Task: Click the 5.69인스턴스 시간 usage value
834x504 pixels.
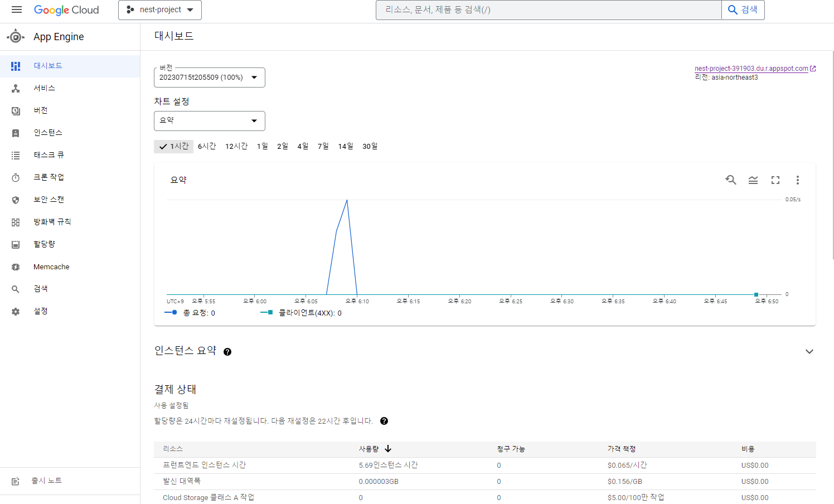Action: (388, 466)
